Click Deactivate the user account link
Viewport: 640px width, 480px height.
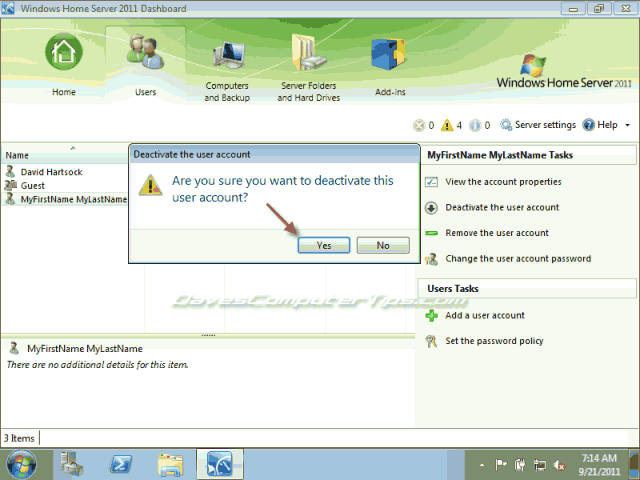click(502, 207)
